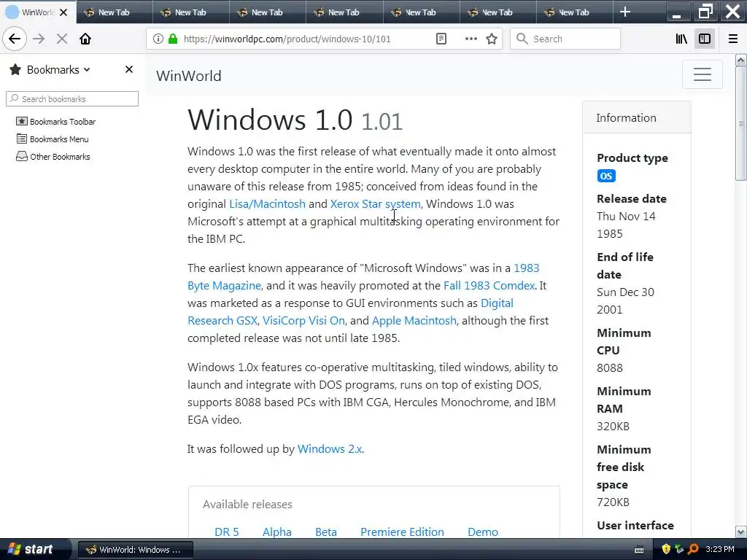This screenshot has height=560, width=747.
Task: Open the Fall 1983 Comdex link
Action: [x=489, y=286]
